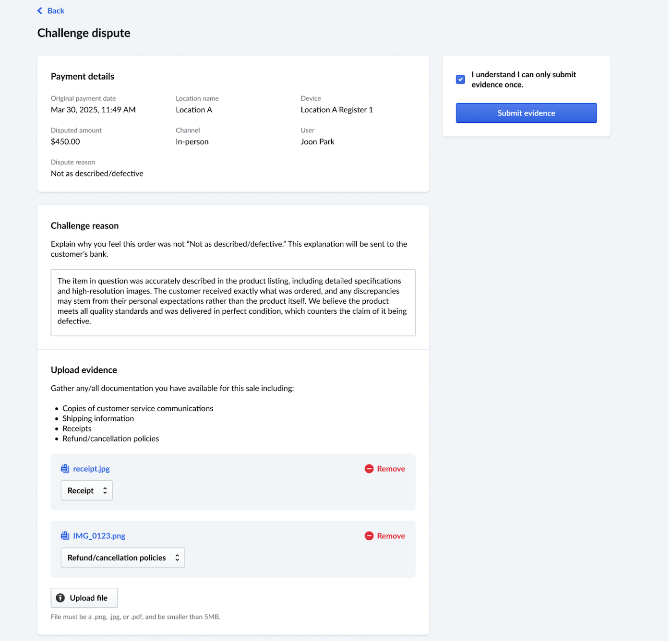
Task: Uncheck the evidence submission acknowledgment checkbox
Action: point(460,80)
